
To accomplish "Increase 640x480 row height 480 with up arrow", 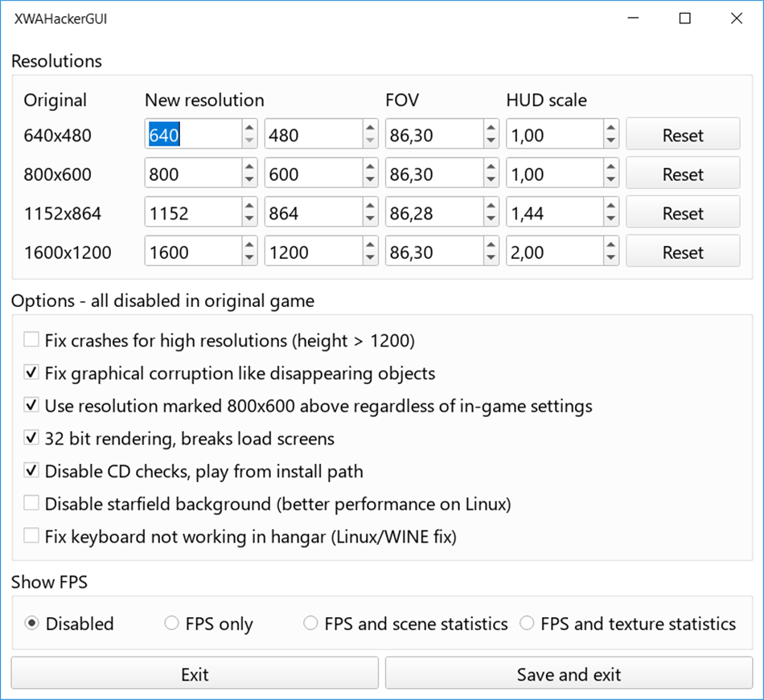I will click(x=370, y=128).
